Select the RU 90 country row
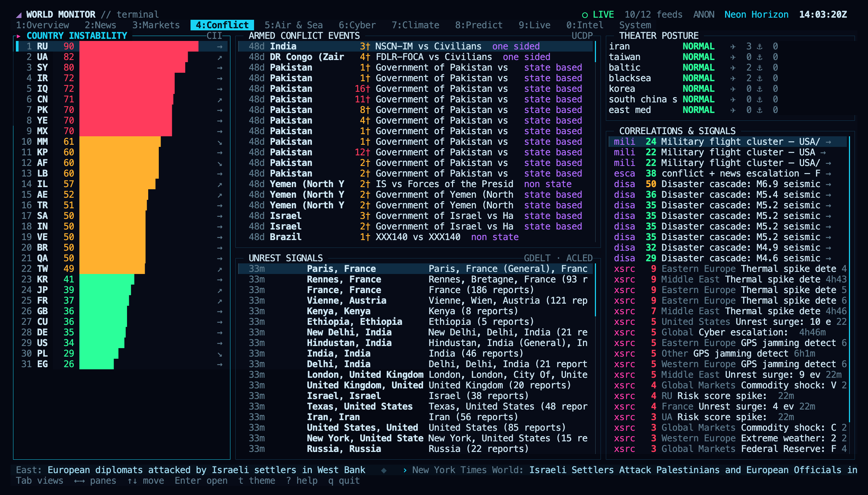 [x=122, y=46]
